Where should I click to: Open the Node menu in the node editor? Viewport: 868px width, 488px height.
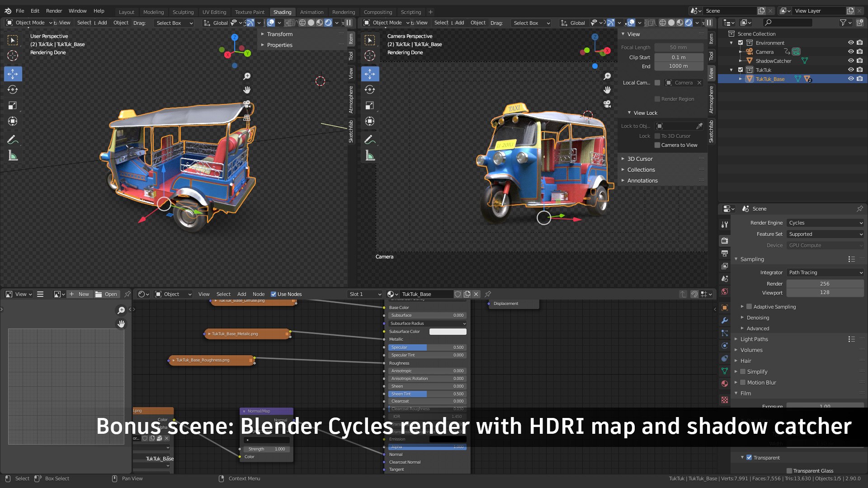point(259,294)
